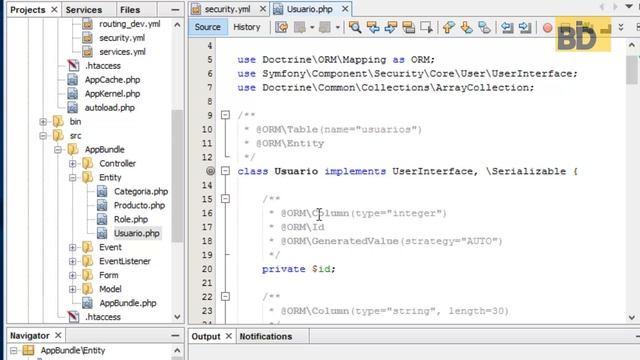The image size is (640, 360).
Task: Expand the Form folder
Action: click(72, 275)
